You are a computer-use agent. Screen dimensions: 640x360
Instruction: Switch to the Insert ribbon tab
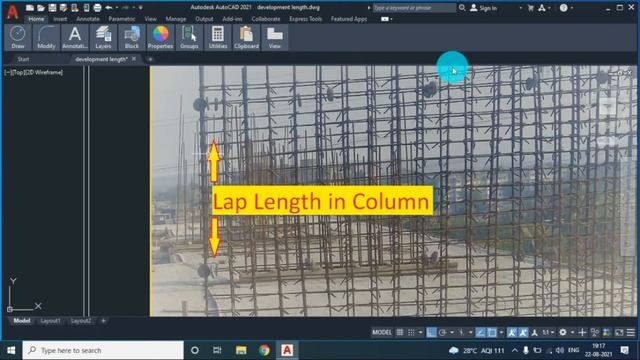coord(60,19)
